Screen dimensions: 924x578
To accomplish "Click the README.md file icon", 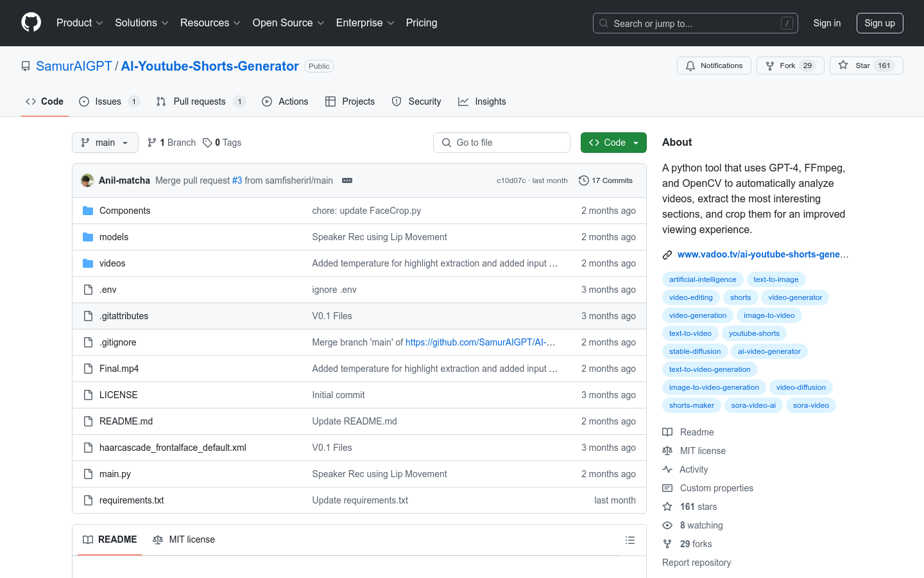I will click(x=88, y=421).
